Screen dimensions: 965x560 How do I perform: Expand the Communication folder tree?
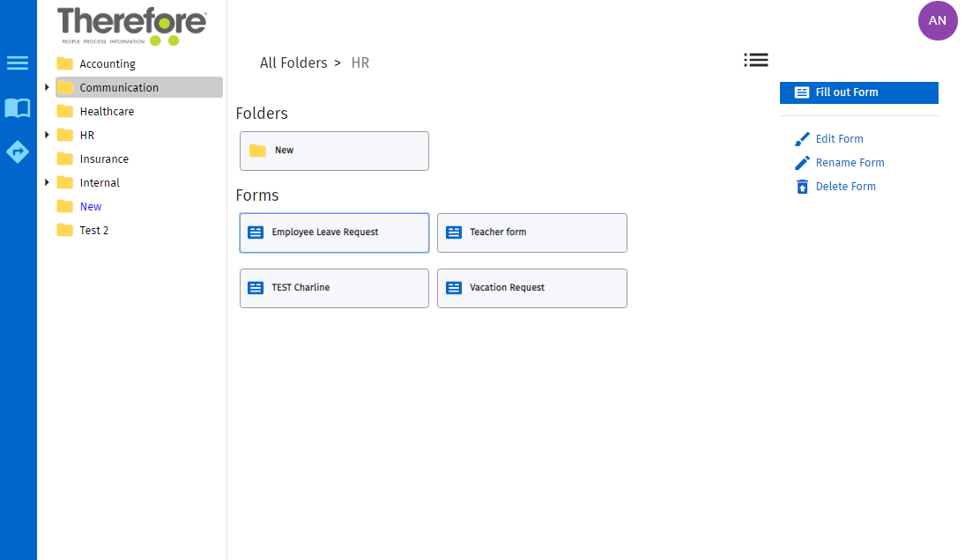coord(47,87)
